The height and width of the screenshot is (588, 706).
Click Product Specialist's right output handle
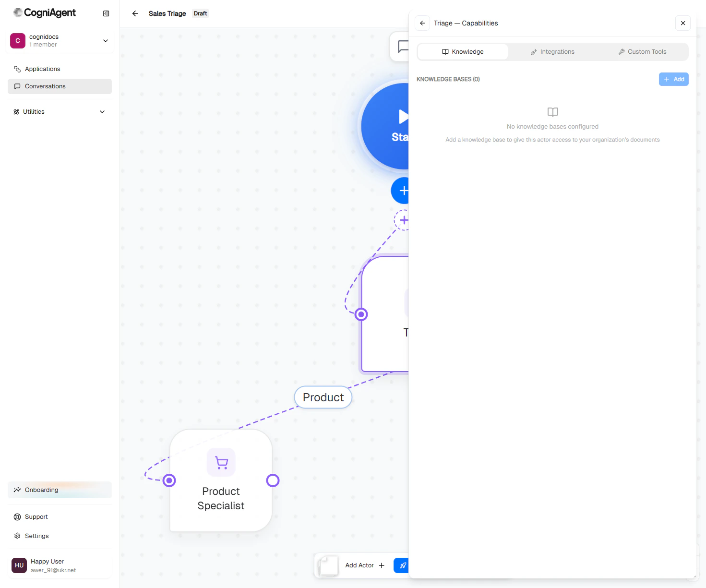273,480
